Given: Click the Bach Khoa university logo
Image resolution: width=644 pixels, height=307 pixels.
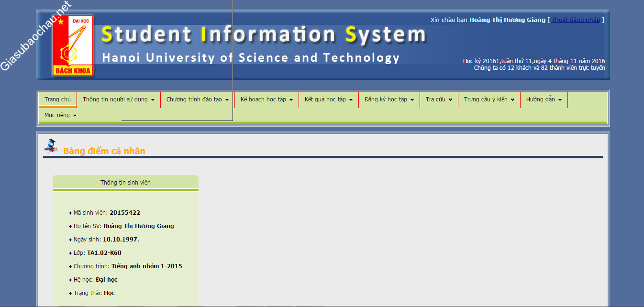Looking at the screenshot, I should tap(73, 46).
